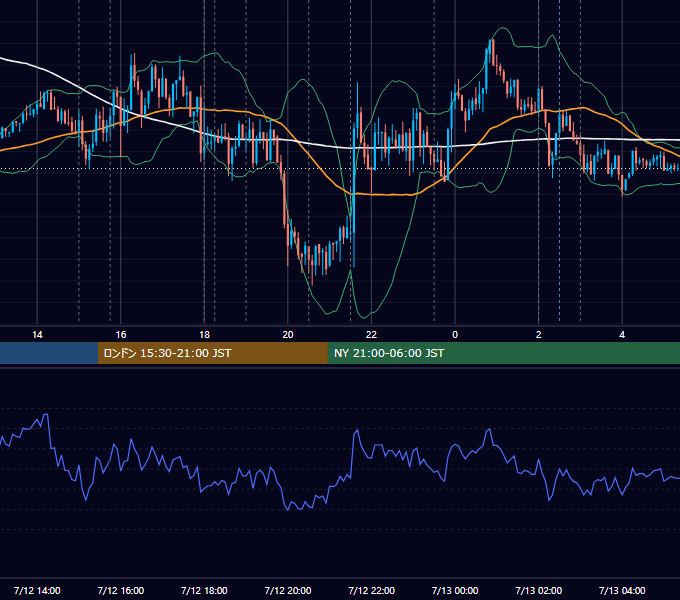
Task: Click the 7/12 18:00 time label
Action: [204, 590]
